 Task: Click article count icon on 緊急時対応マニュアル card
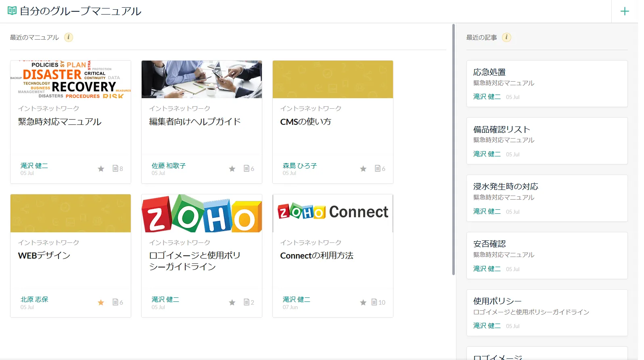(x=115, y=168)
